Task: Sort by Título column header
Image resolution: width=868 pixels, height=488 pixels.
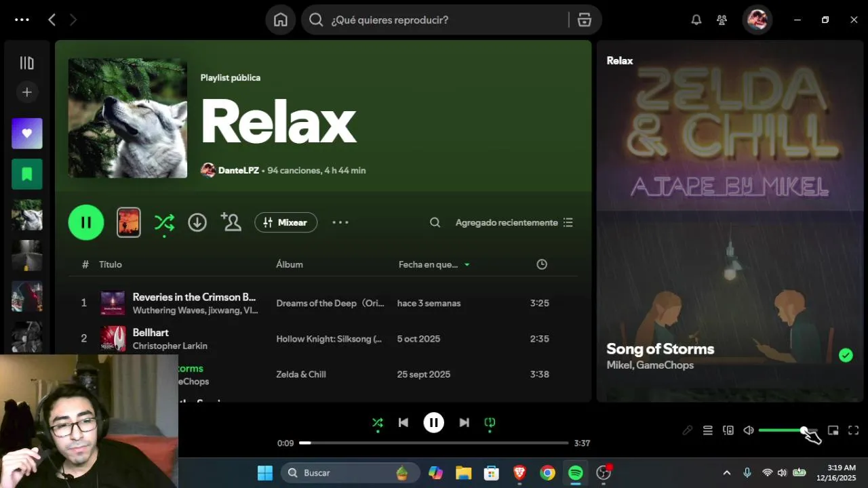Action: point(111,264)
